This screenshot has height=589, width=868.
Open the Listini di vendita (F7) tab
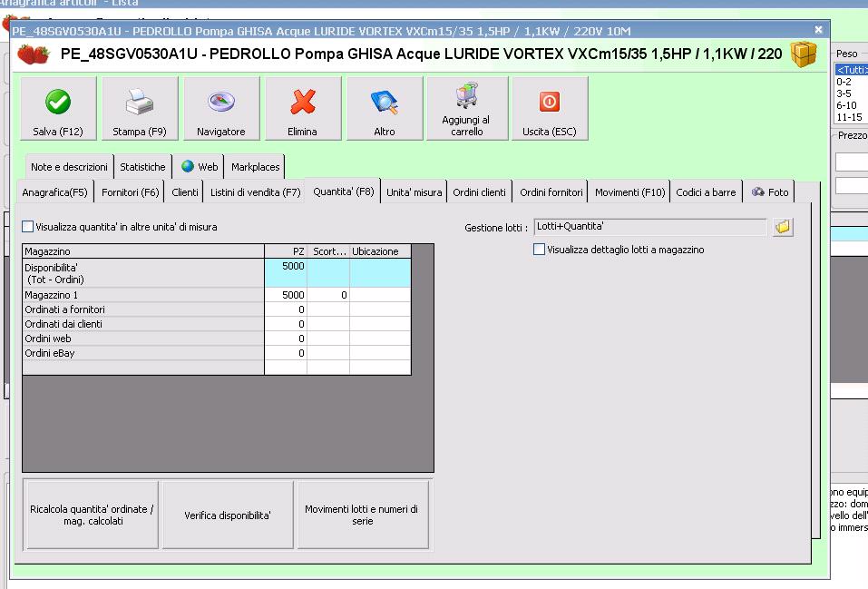(255, 192)
